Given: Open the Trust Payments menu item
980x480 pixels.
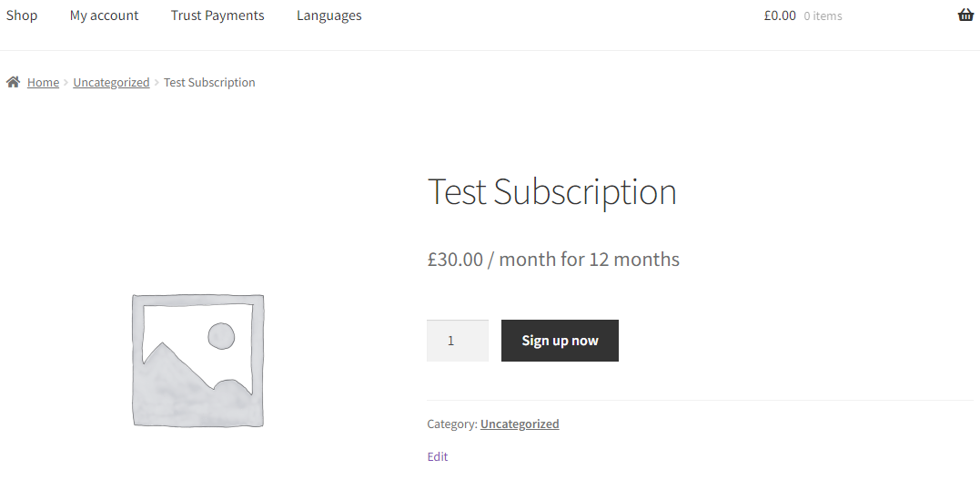Looking at the screenshot, I should (217, 15).
